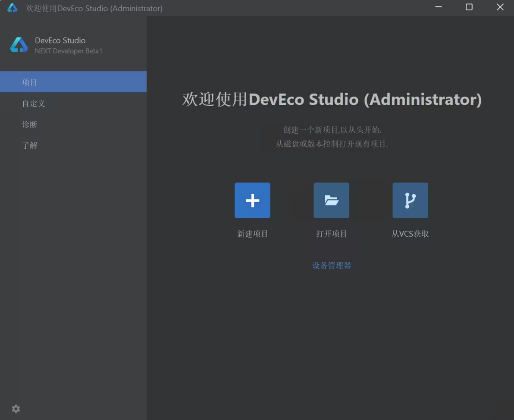This screenshot has height=420, width=514.
Task: Maximize the DevEco Studio window
Action: click(469, 7)
